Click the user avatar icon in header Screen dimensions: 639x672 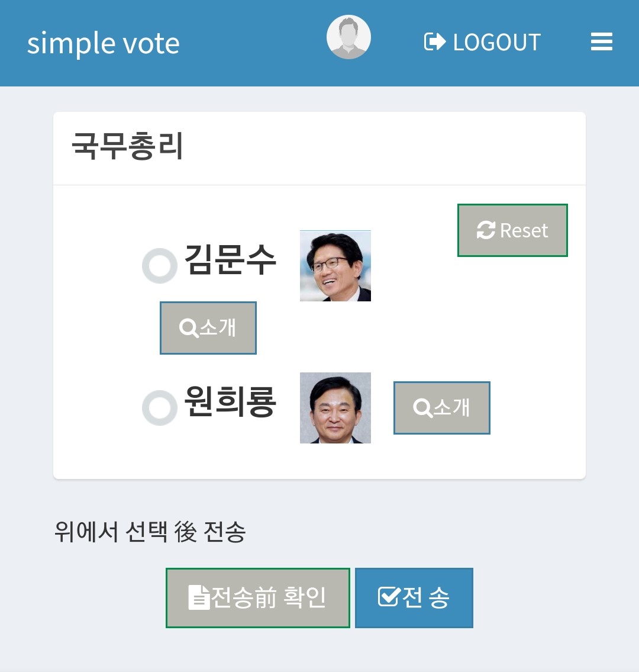pos(348,37)
